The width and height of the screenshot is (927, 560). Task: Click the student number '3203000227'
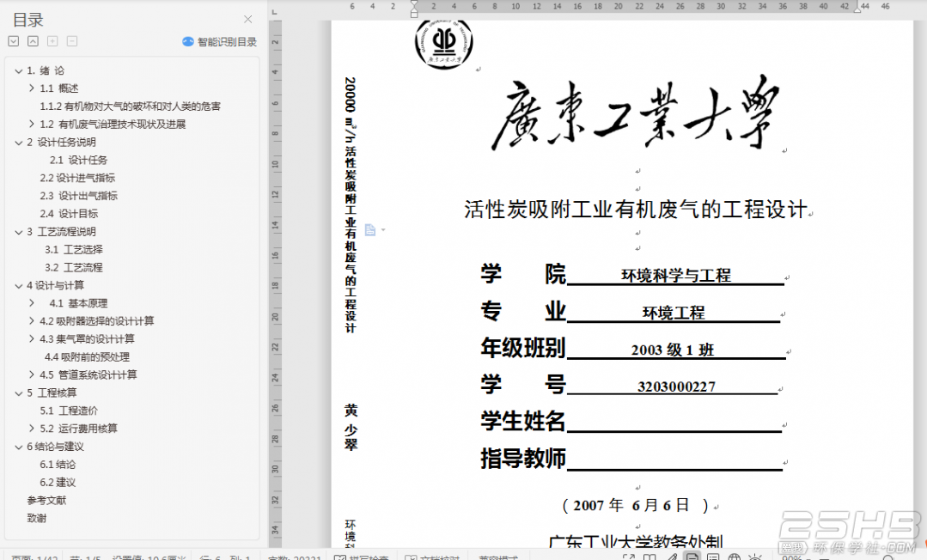point(676,387)
